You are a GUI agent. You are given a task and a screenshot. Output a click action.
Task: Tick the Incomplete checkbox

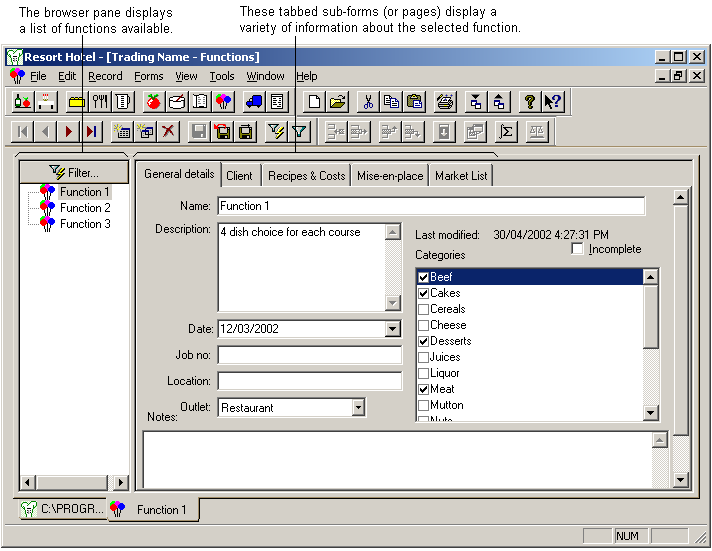coord(577,248)
